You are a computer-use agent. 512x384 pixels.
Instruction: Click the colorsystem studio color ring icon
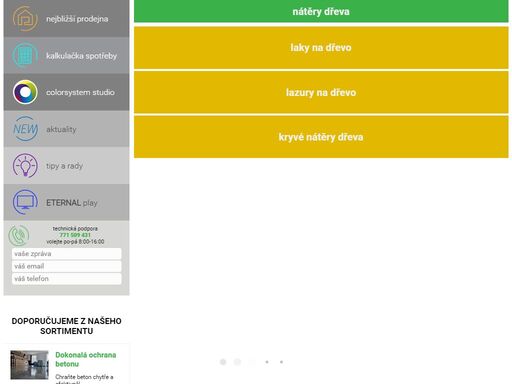(x=25, y=92)
